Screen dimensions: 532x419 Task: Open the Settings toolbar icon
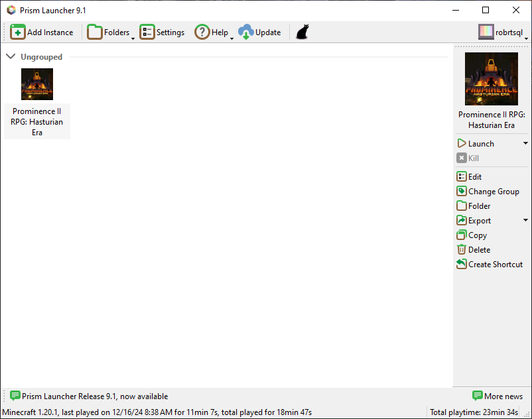coord(147,32)
